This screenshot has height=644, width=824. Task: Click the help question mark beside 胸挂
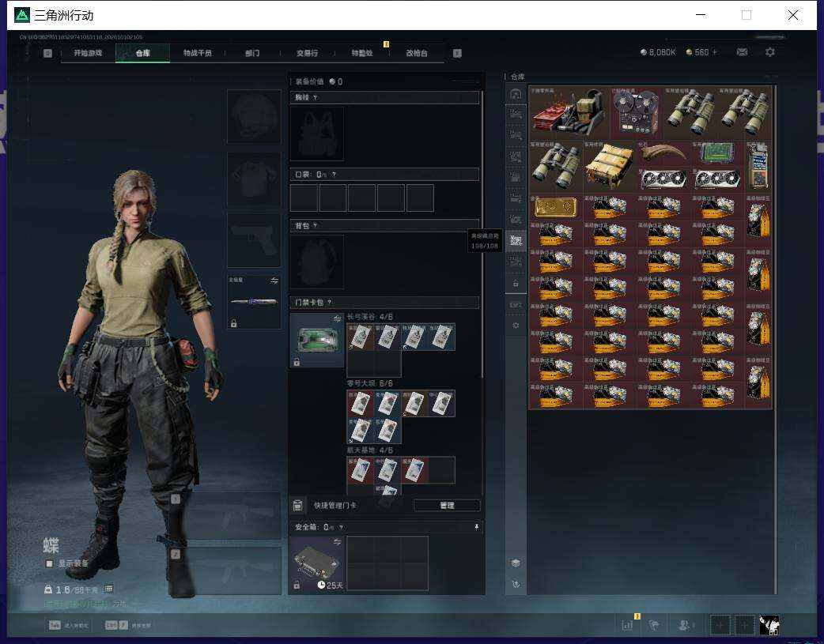(x=315, y=98)
